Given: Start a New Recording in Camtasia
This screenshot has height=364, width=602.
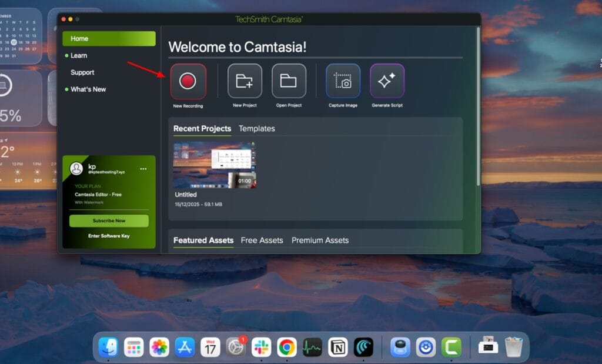Looking at the screenshot, I should coord(188,81).
